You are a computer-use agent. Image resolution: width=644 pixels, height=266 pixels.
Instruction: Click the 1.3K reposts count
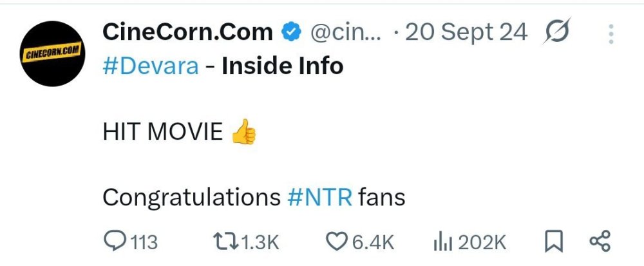260,243
